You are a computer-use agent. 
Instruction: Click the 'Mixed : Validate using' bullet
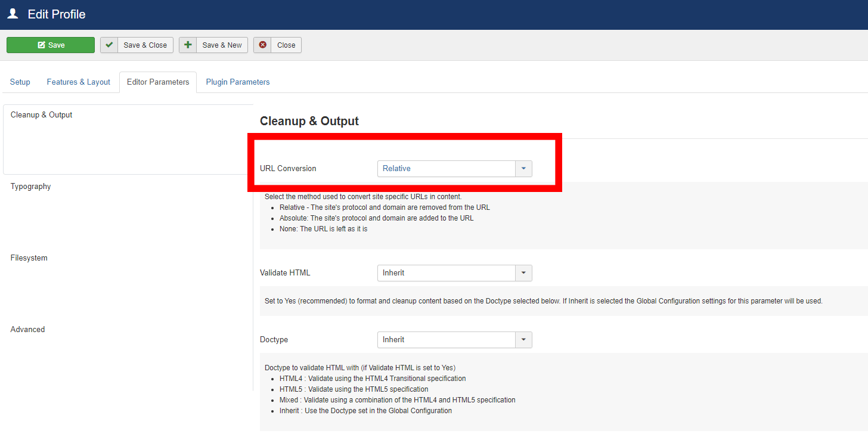pyautogui.click(x=398, y=400)
